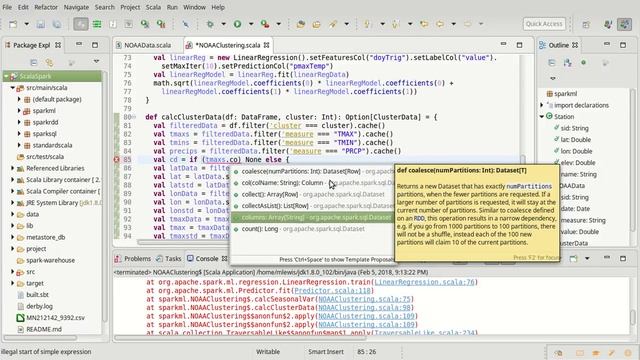Open Package Explorer view menu arrow
The image size is (640, 360).
(96, 61)
